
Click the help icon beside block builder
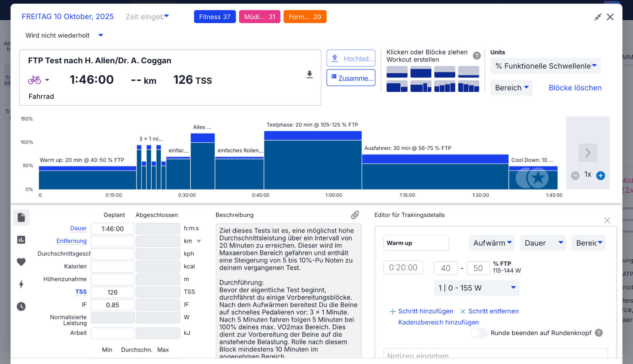tap(476, 56)
